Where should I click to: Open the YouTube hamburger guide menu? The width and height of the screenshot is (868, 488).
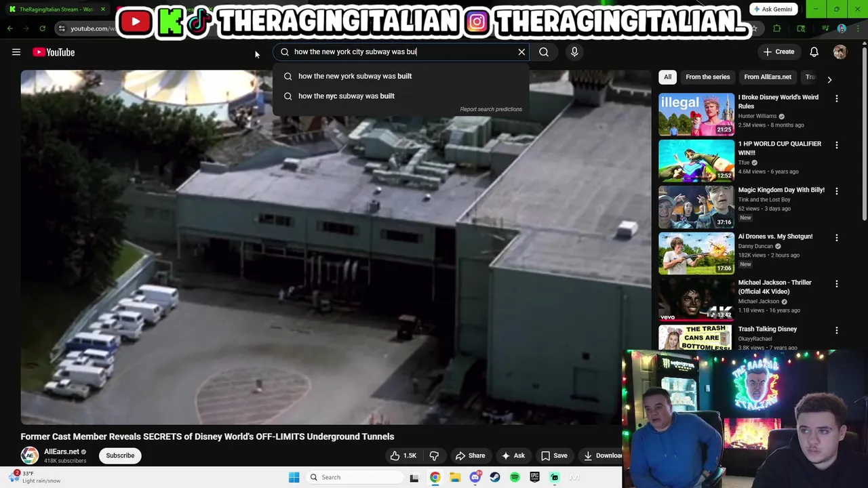click(16, 52)
